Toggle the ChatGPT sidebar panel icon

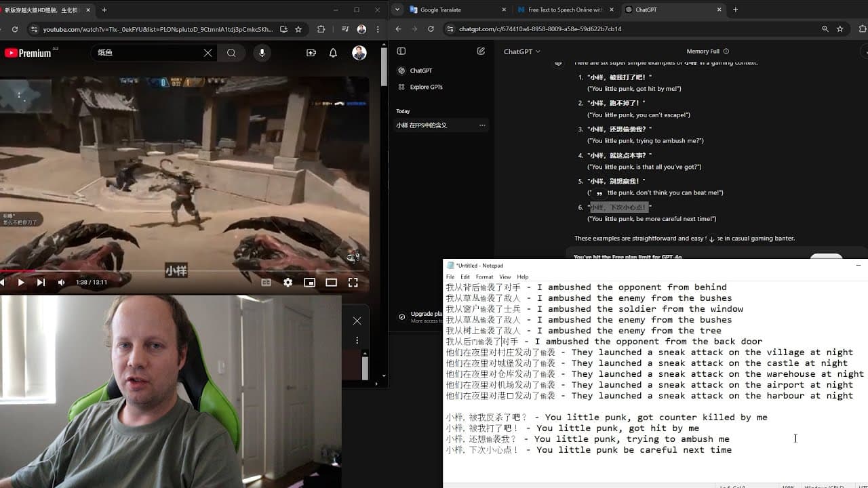point(401,52)
